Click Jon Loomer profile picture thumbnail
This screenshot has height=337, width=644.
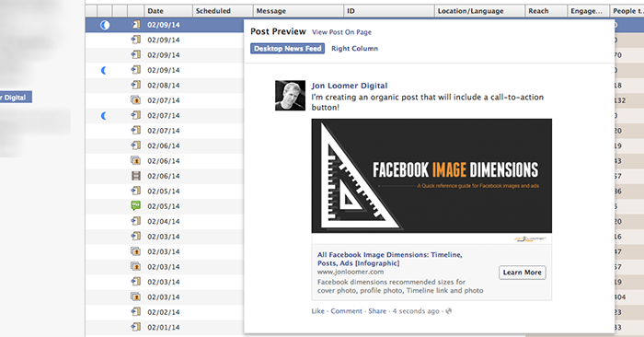pyautogui.click(x=290, y=96)
